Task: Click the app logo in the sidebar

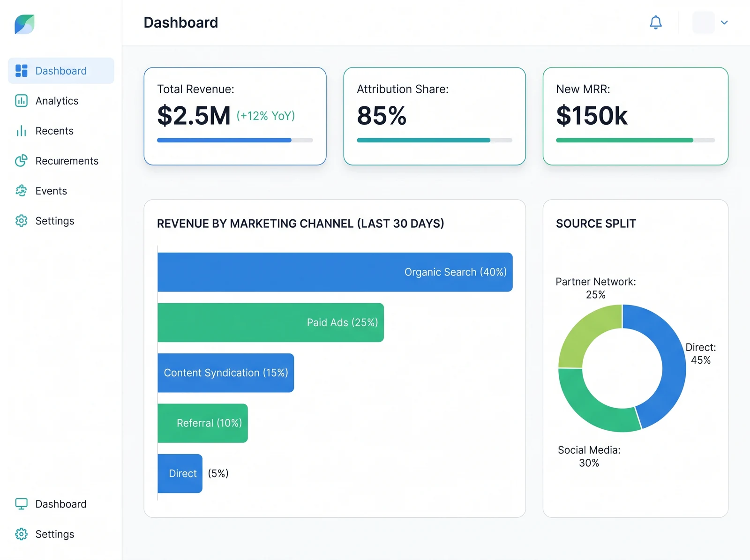Action: click(x=24, y=24)
